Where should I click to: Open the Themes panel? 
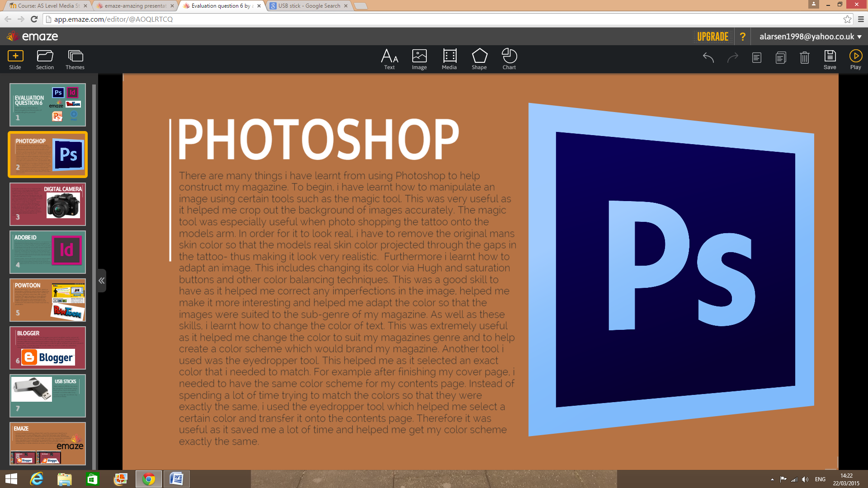click(75, 60)
